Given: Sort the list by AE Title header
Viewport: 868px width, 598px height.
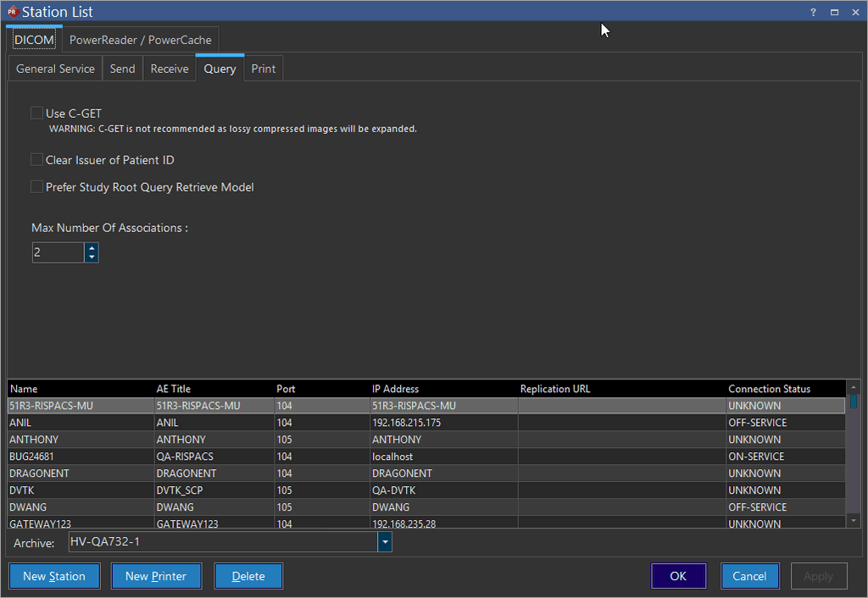Looking at the screenshot, I should pyautogui.click(x=174, y=389).
